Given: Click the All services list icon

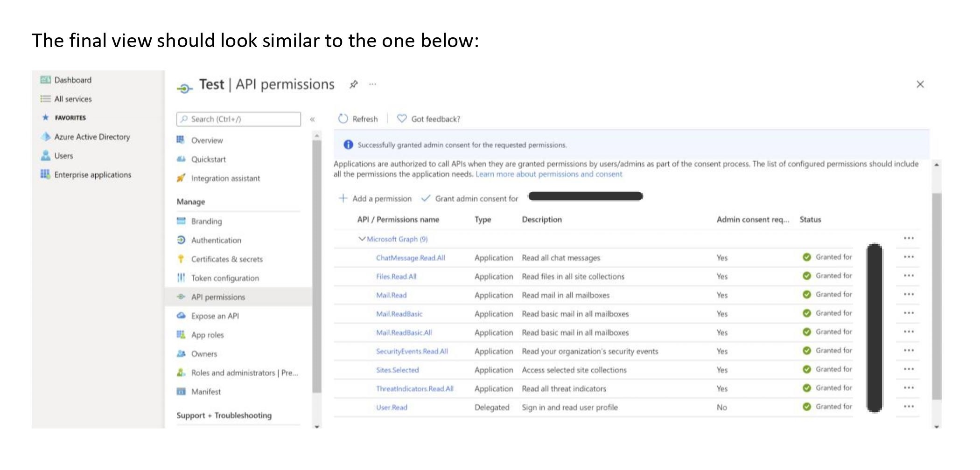Looking at the screenshot, I should (45, 98).
